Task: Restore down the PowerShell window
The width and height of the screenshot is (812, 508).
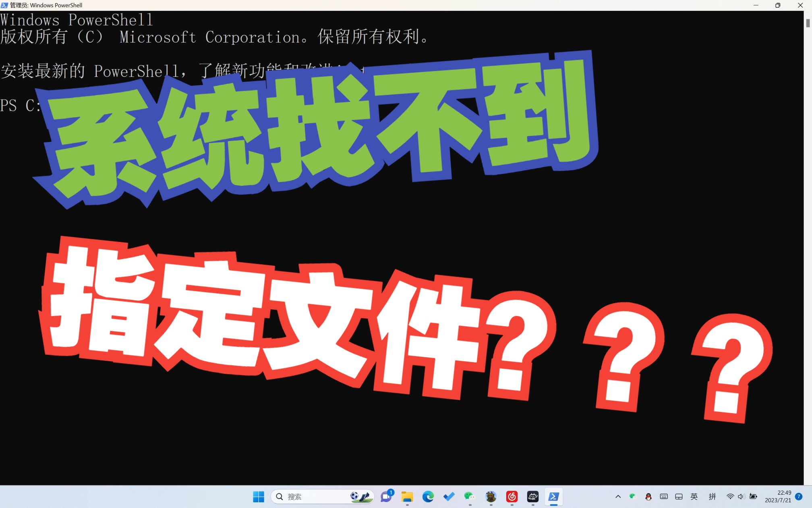Action: pyautogui.click(x=778, y=5)
